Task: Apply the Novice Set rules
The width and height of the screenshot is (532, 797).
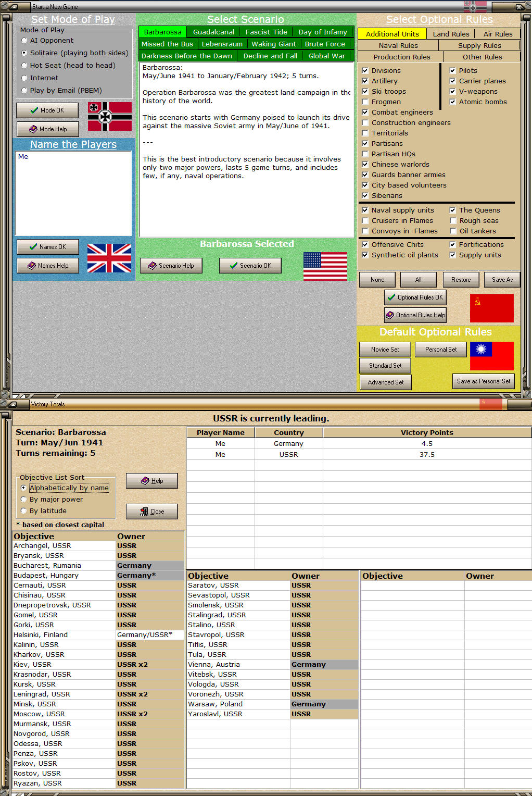Action: 385,350
